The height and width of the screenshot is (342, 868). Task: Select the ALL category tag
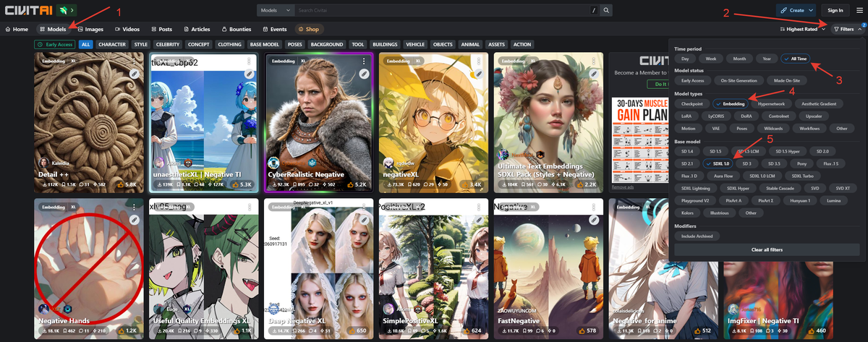[86, 44]
